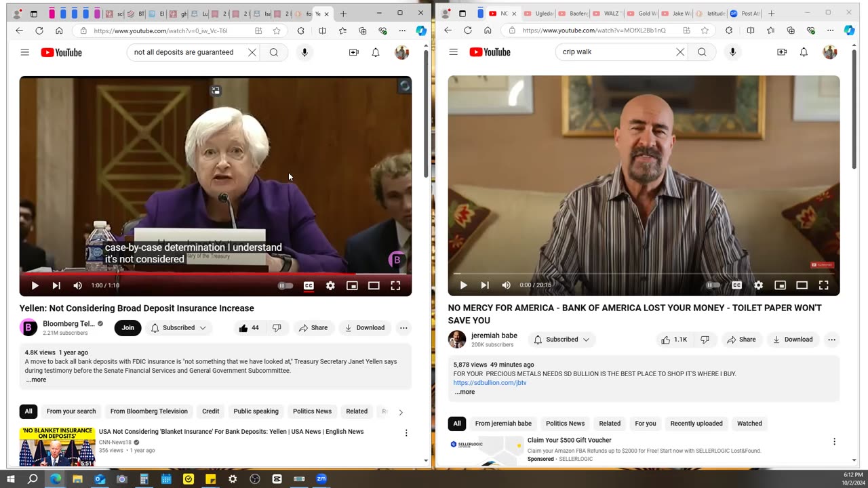Seek on left video progress bar
Screen dimensions: 868x488
216,274
